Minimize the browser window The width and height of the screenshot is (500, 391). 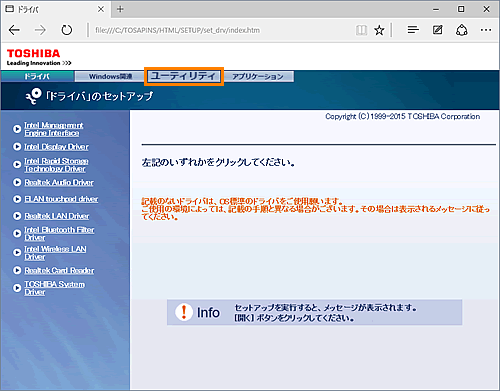(436, 9)
